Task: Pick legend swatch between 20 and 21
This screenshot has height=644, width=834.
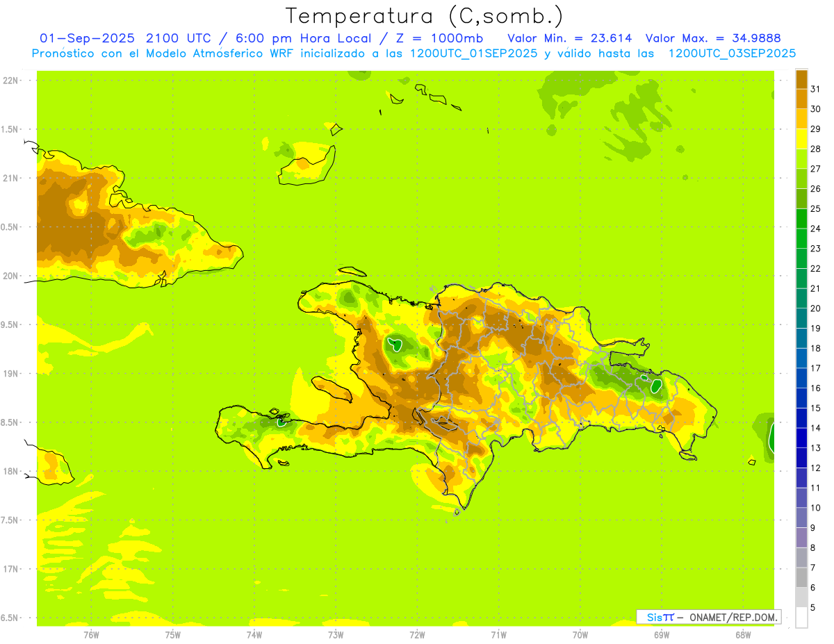Action: click(801, 298)
